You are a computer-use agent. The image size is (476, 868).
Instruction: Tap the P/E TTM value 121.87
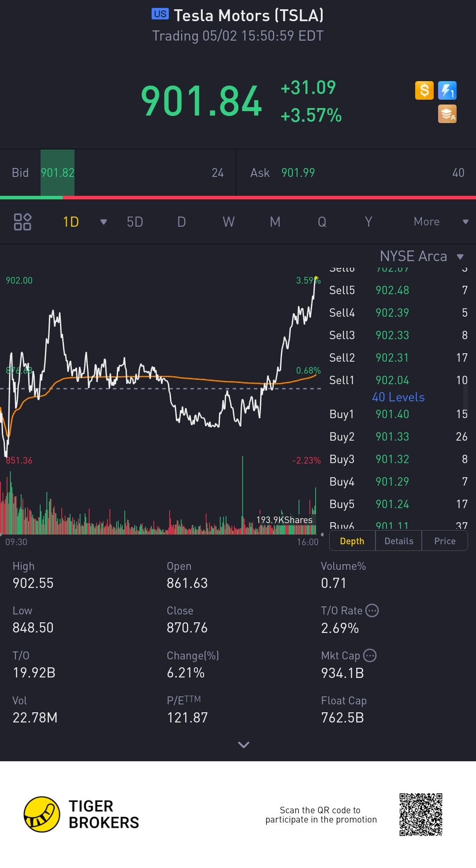(187, 718)
